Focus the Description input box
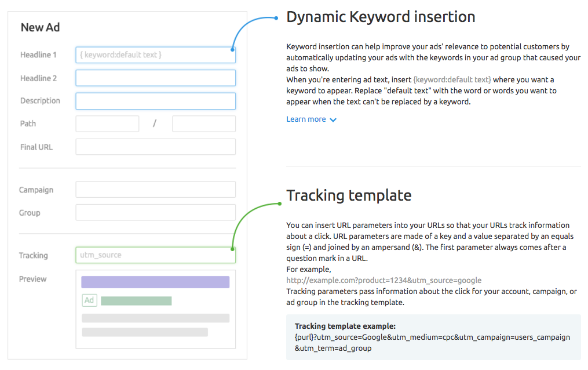588x370 pixels. coord(155,101)
